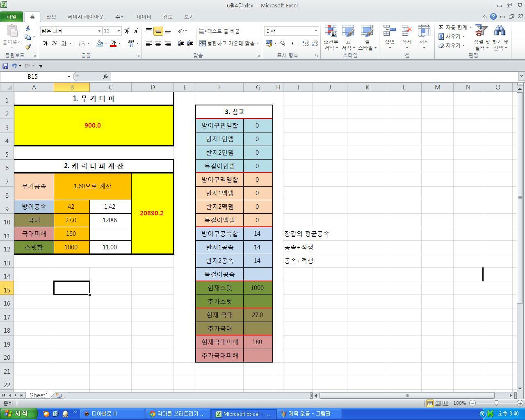Image resolution: width=525 pixels, height=420 pixels.
Task: Open the Sort and Filter tool
Action: tap(482, 38)
